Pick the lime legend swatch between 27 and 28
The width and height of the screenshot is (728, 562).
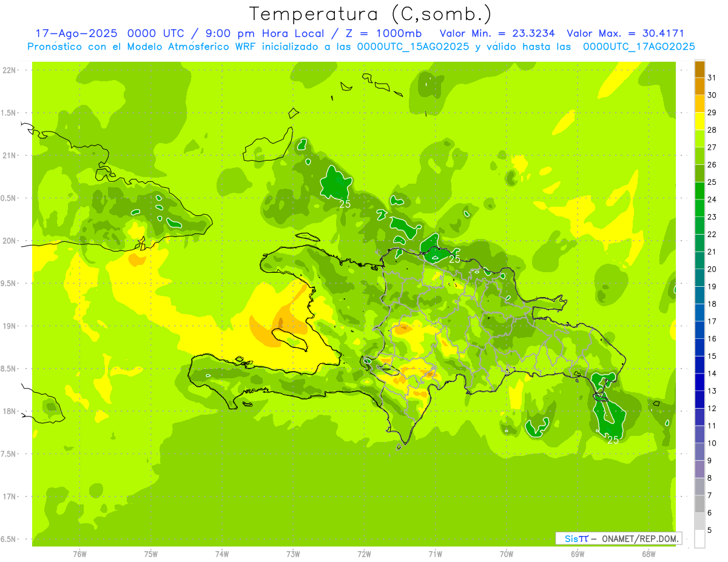point(699,138)
